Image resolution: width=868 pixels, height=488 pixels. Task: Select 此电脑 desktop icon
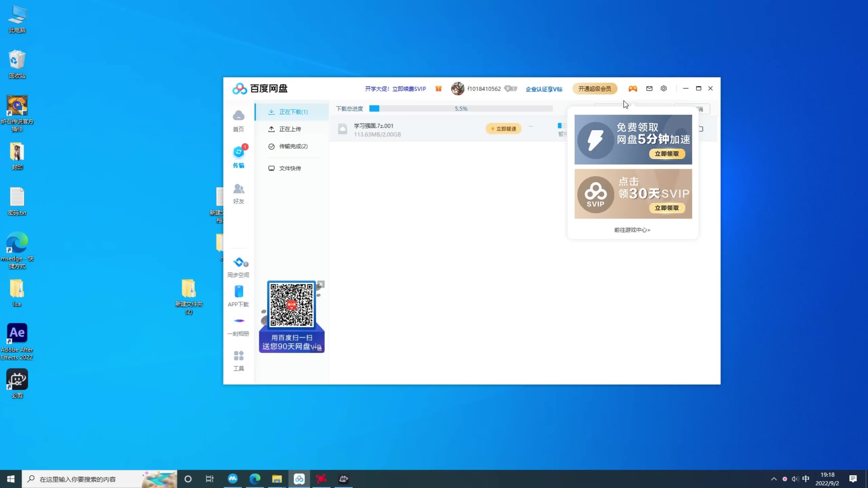[17, 20]
